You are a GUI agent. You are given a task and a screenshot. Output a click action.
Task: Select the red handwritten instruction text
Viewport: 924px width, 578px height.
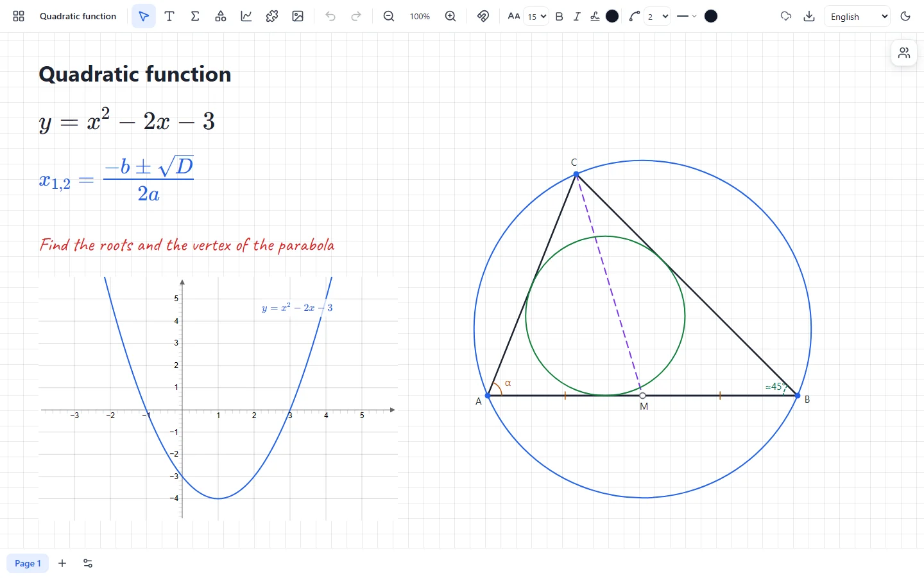tap(187, 245)
